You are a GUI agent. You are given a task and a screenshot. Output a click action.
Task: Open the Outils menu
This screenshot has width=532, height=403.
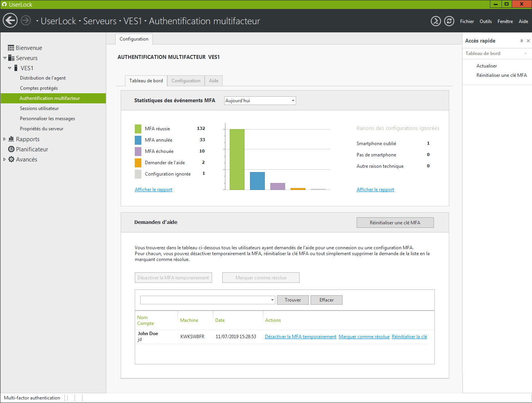(x=486, y=21)
